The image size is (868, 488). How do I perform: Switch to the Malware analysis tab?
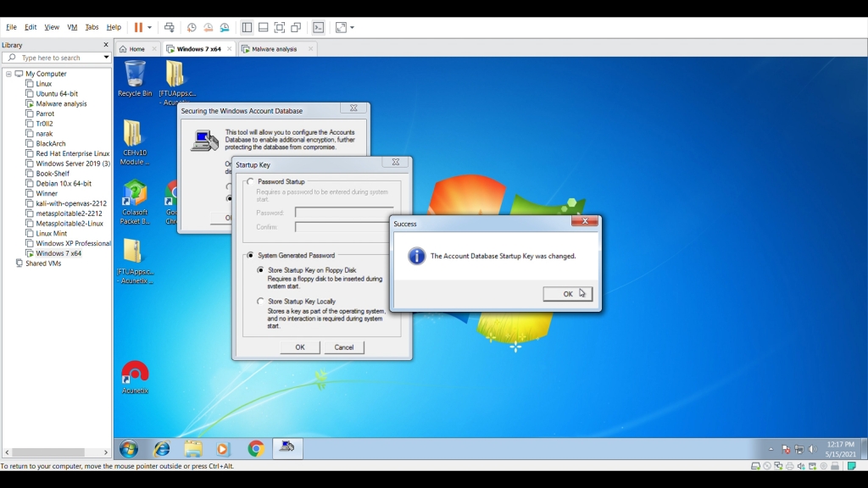[x=274, y=48]
